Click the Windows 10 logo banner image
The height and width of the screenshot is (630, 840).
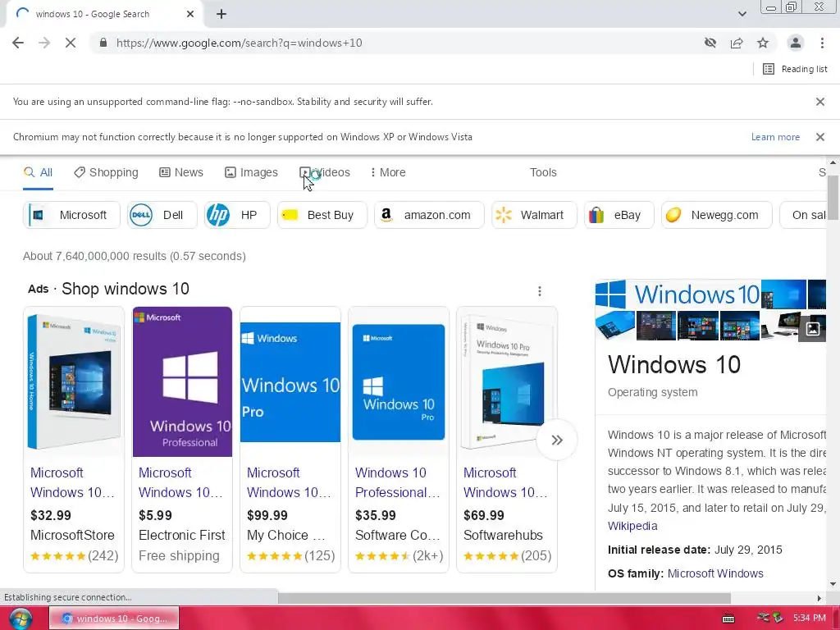click(677, 294)
